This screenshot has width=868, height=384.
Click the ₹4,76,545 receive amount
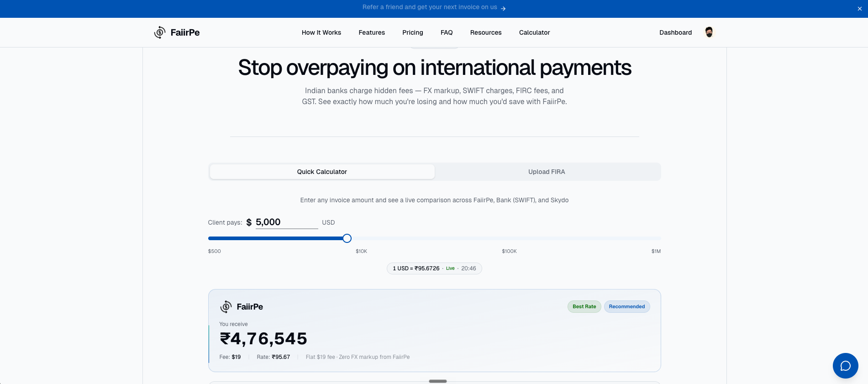[x=263, y=339]
